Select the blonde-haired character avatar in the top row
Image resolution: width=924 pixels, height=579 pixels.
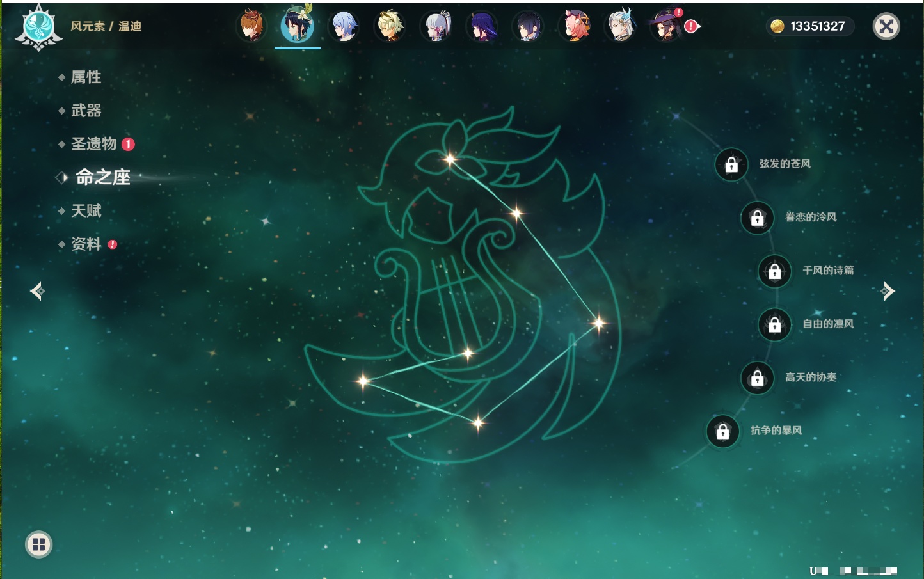point(390,26)
